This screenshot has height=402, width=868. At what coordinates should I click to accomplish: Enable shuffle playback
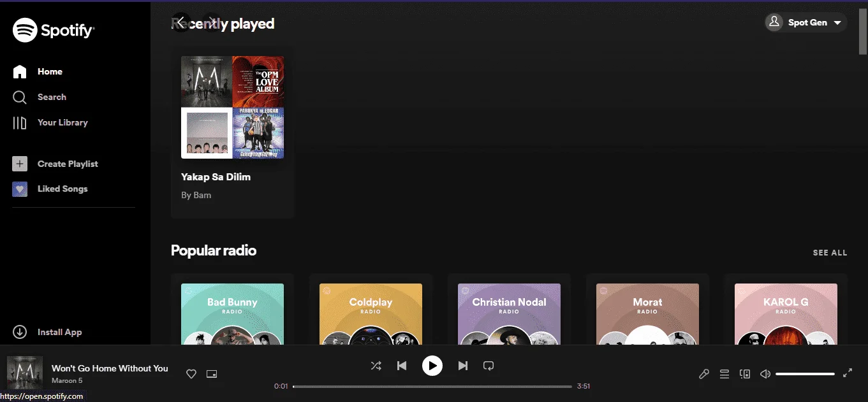[x=376, y=366]
